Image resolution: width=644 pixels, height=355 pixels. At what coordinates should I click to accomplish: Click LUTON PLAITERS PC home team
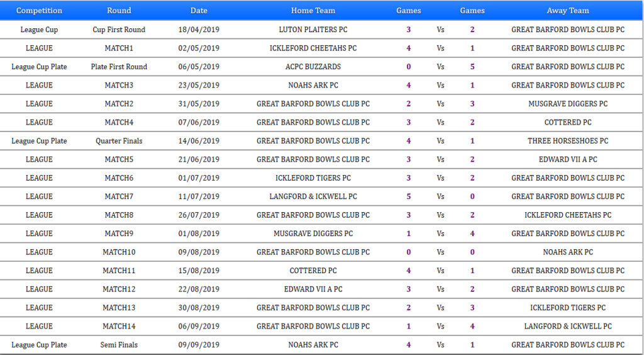point(313,30)
